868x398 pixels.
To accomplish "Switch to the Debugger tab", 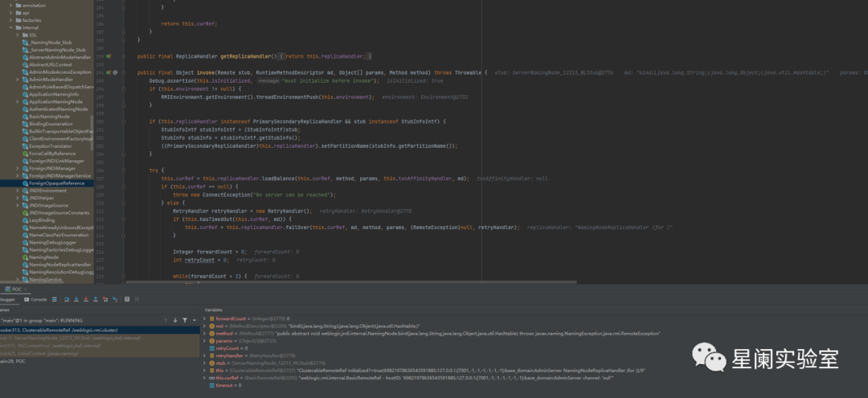I will pos(8,299).
